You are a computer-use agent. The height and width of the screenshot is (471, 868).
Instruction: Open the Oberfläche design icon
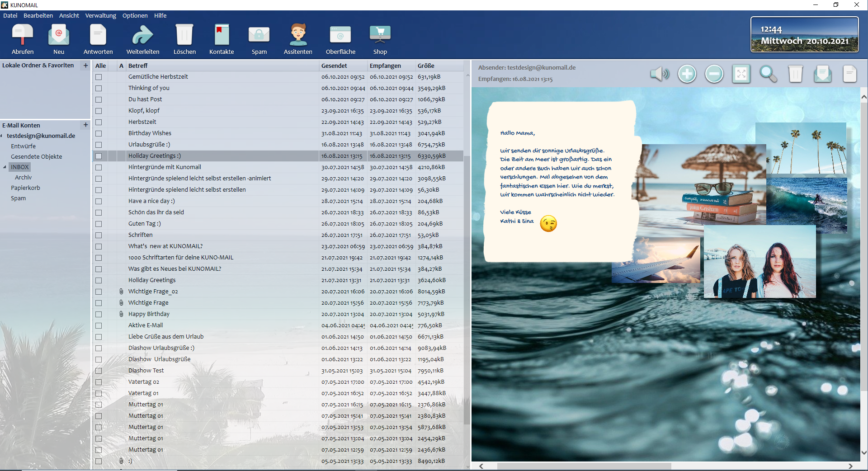coord(340,35)
